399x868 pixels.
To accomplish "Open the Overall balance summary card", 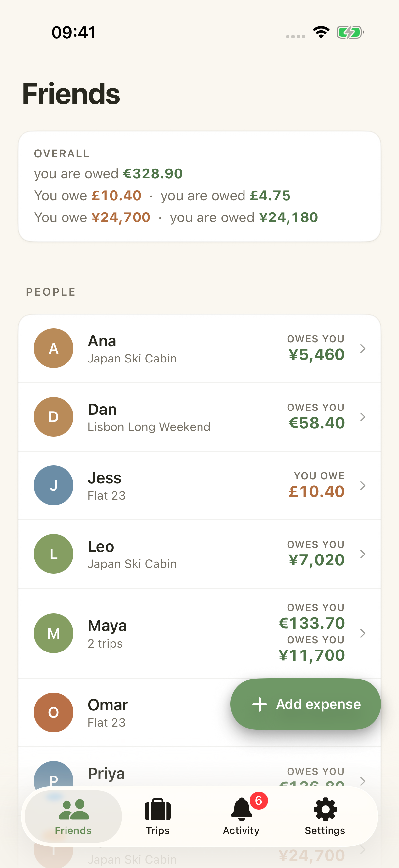I will tap(199, 186).
